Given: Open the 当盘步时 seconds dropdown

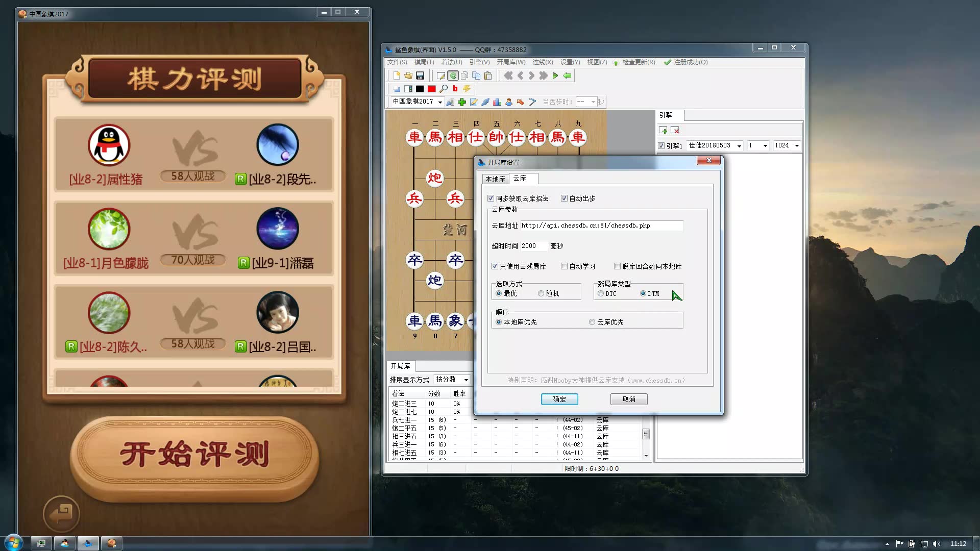Looking at the screenshot, I should coord(593,102).
